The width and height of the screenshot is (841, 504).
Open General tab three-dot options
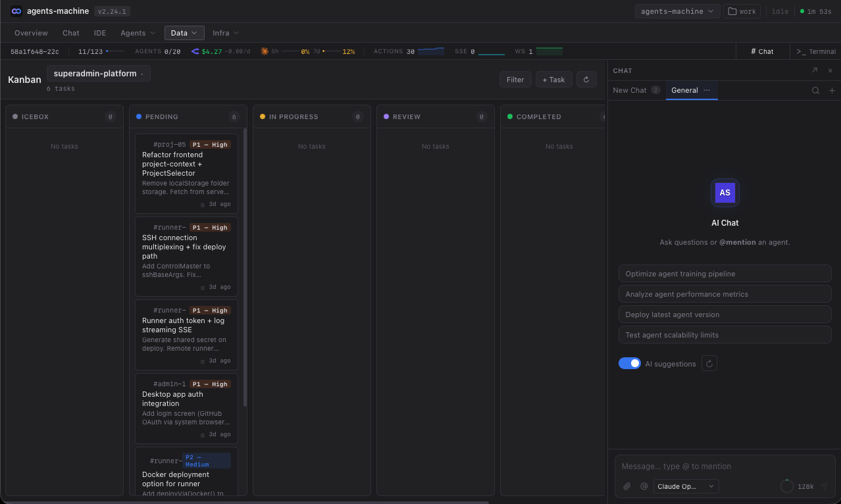(x=707, y=90)
